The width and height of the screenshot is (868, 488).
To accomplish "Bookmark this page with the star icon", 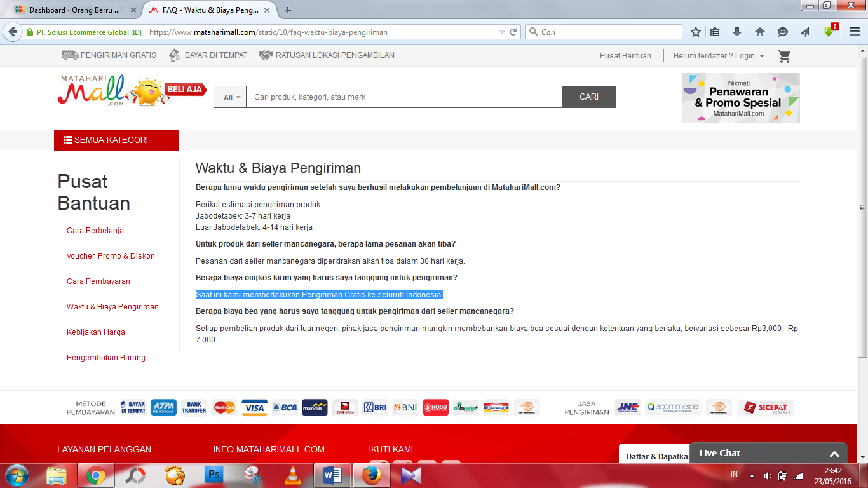I will (696, 32).
